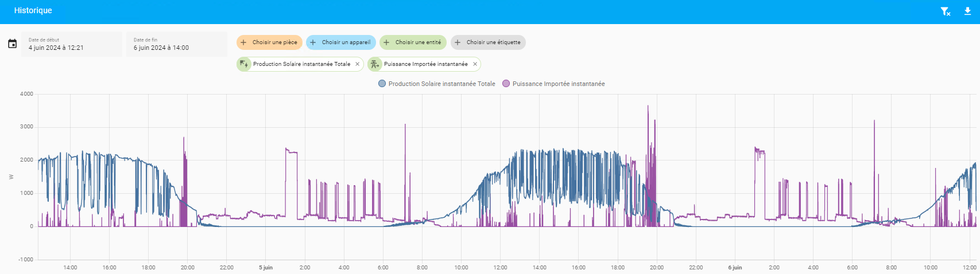
Task: Toggle Puissance Importée instantanée legend series
Action: [x=553, y=84]
